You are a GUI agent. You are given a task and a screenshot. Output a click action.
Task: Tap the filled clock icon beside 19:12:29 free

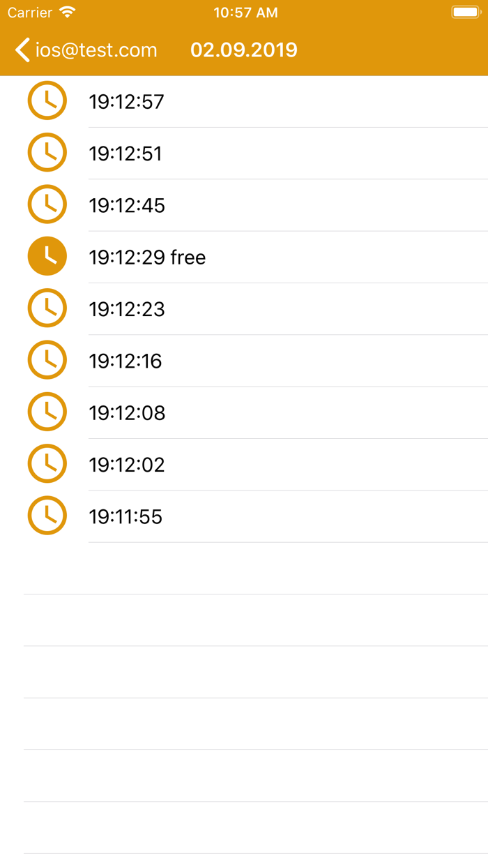[47, 257]
